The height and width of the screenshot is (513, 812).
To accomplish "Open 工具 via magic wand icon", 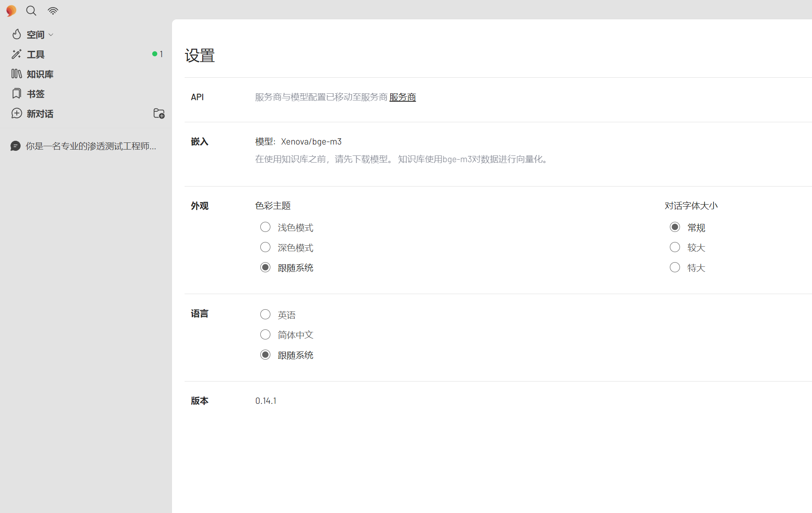I will [x=16, y=54].
